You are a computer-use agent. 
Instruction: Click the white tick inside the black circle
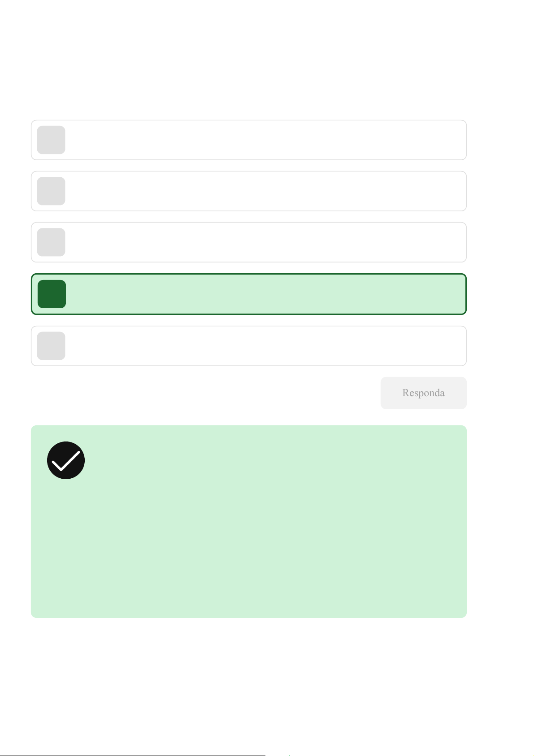tap(66, 461)
